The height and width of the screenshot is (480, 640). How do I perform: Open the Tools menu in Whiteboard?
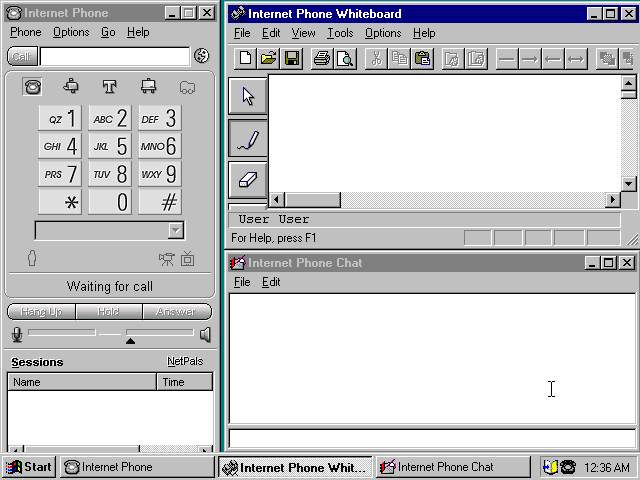pos(340,33)
